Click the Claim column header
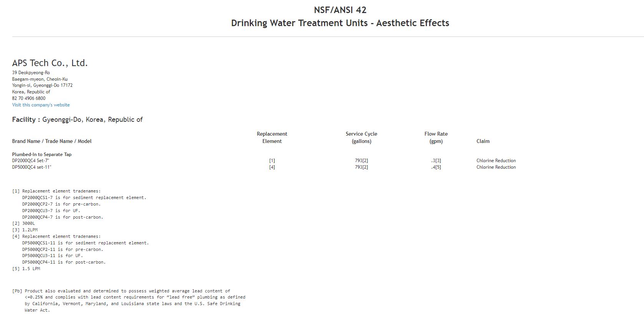This screenshot has height=317, width=644. pyautogui.click(x=483, y=141)
